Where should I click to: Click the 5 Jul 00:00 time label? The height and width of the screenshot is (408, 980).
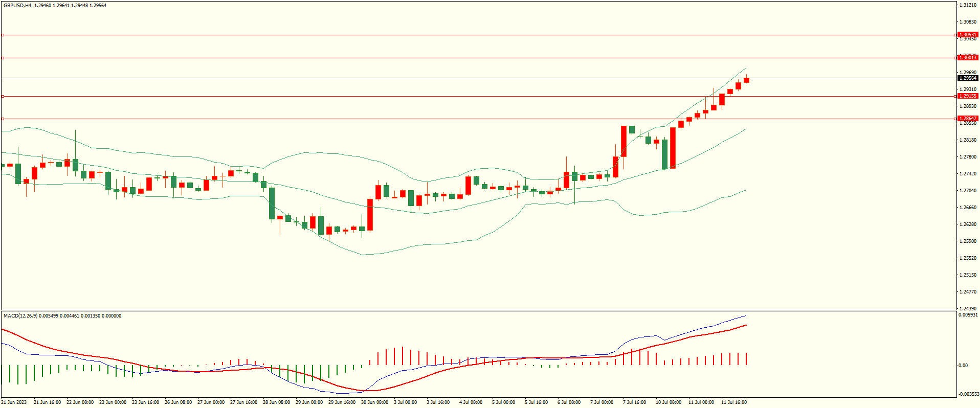point(503,402)
